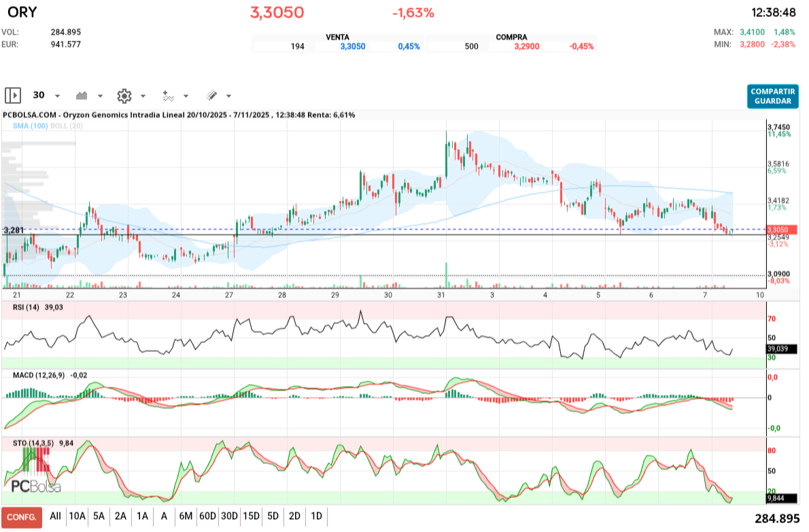
Task: Open the chart settings gear icon
Action: click(123, 96)
